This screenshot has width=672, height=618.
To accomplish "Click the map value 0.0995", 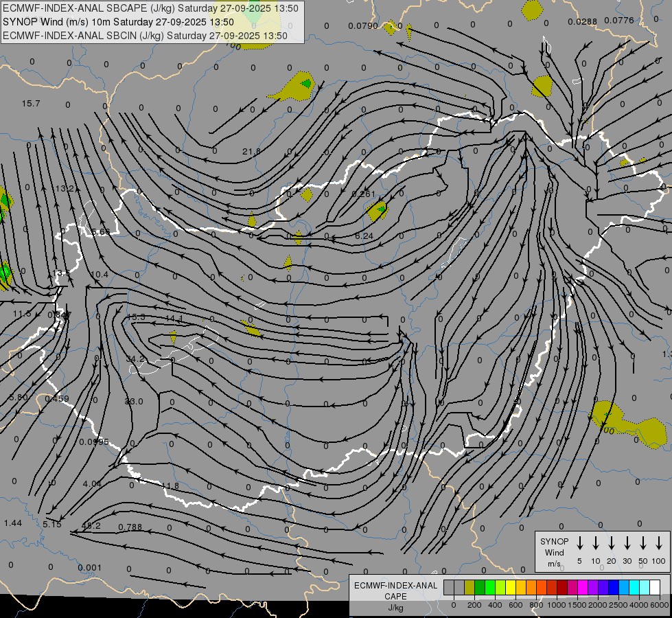I will pyautogui.click(x=94, y=442).
